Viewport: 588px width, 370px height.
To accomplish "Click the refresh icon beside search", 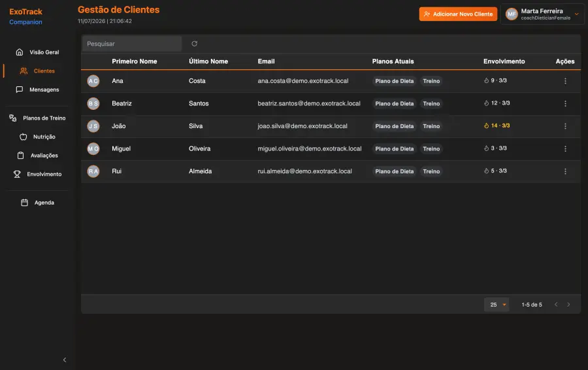I will click(x=194, y=44).
